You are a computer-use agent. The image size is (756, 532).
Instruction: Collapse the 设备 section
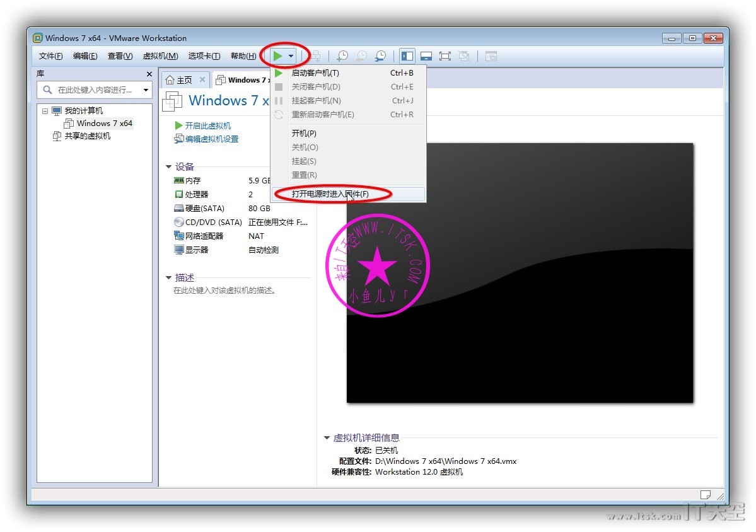(168, 167)
